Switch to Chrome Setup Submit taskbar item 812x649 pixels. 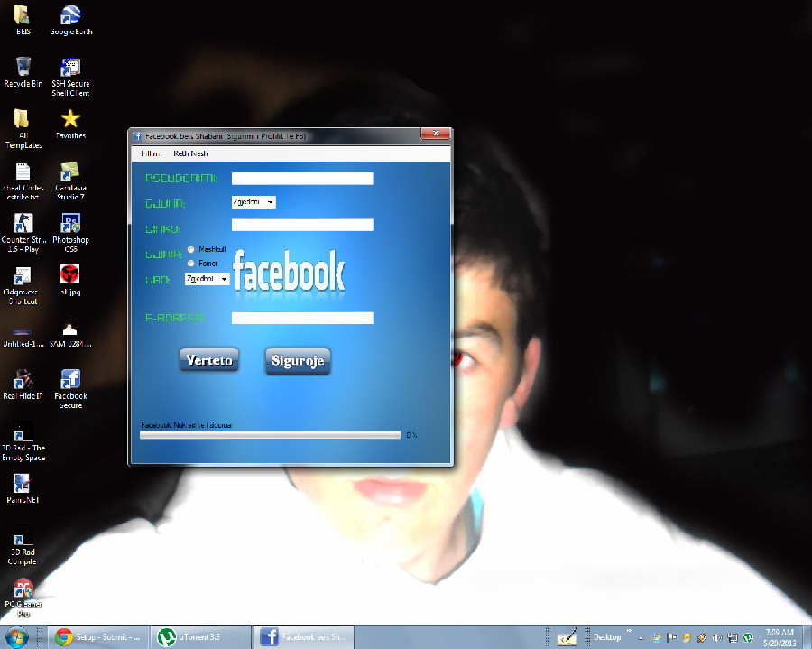98,637
